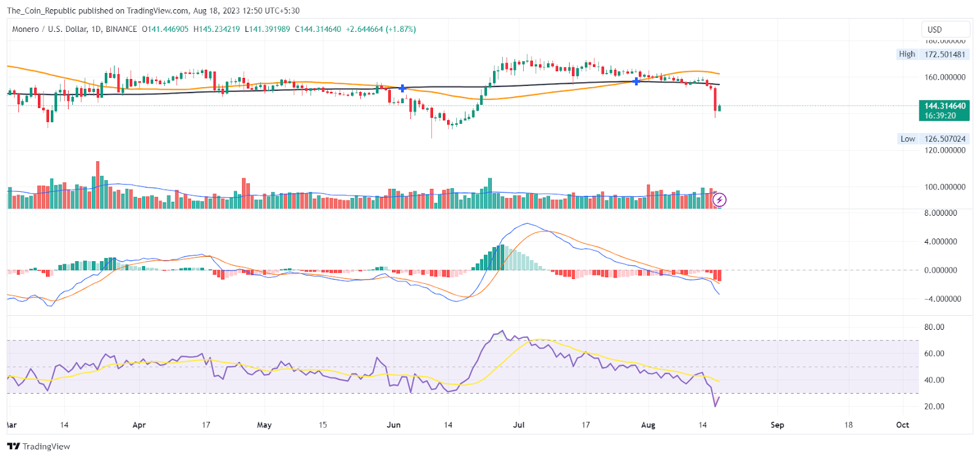The height and width of the screenshot is (458, 980).
Task: Click the 4.000000 MACD axis label
Action: (941, 242)
